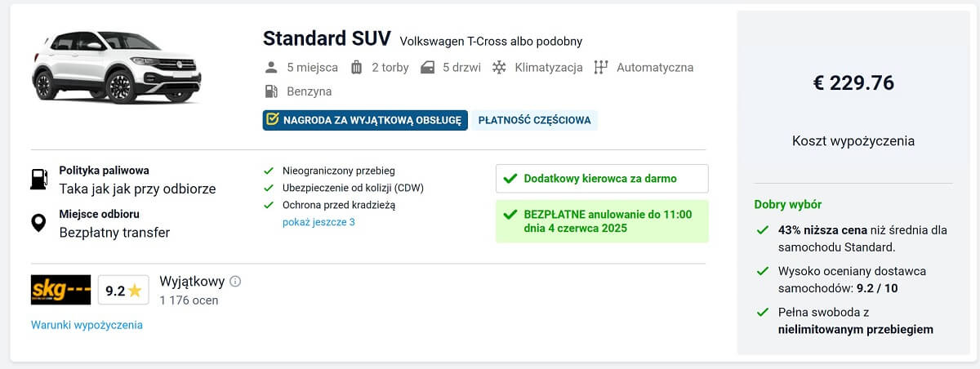Viewport: 980px width, 369px height.
Task: Click the checkmark beside Nieograniczony przebieg
Action: [268, 171]
